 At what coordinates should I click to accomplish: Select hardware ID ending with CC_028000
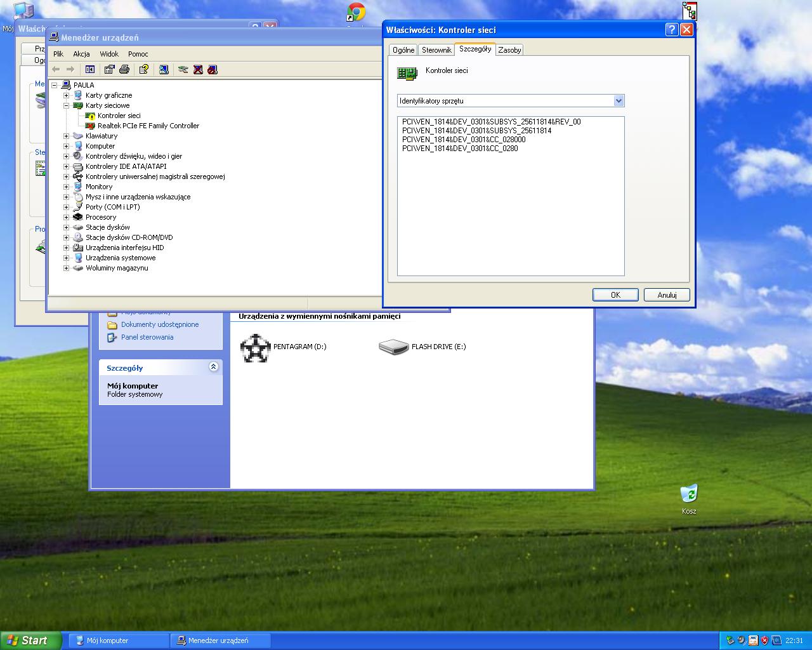coord(464,140)
